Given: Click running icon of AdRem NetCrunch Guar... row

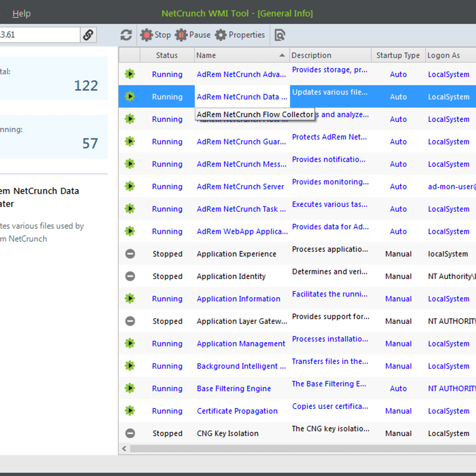Looking at the screenshot, I should [x=130, y=141].
